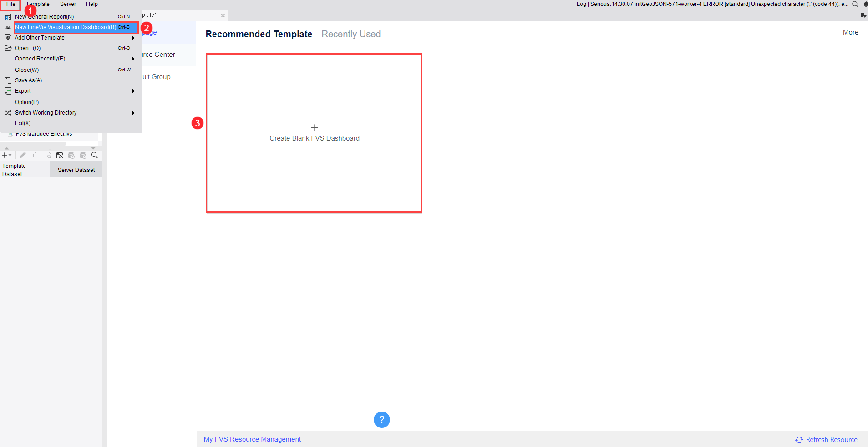Click the Export icon in menu
The height and width of the screenshot is (447, 868).
[8, 91]
